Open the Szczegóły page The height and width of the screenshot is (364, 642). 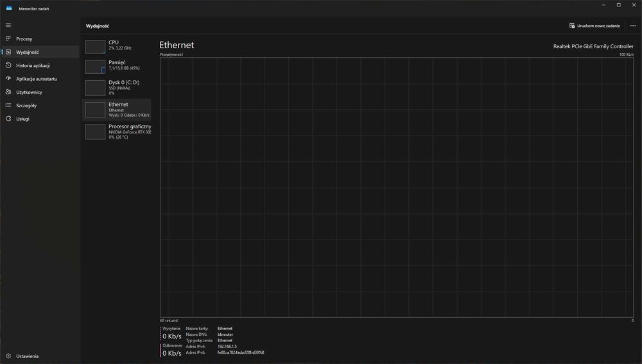point(26,106)
